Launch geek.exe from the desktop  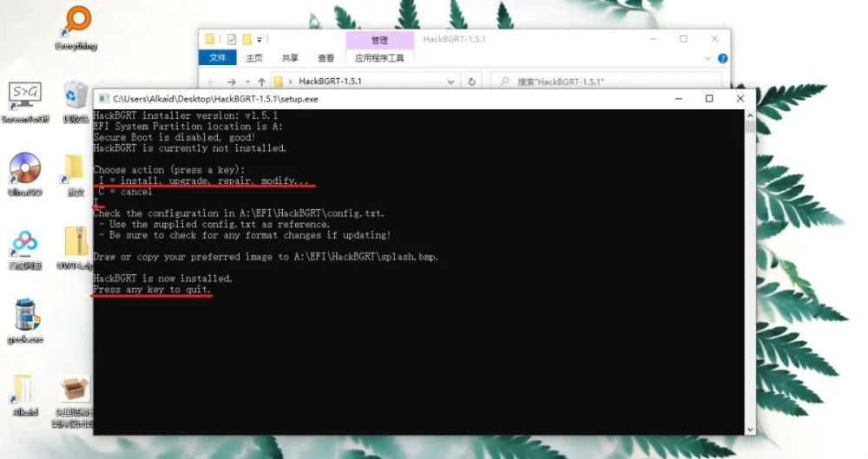click(x=25, y=320)
